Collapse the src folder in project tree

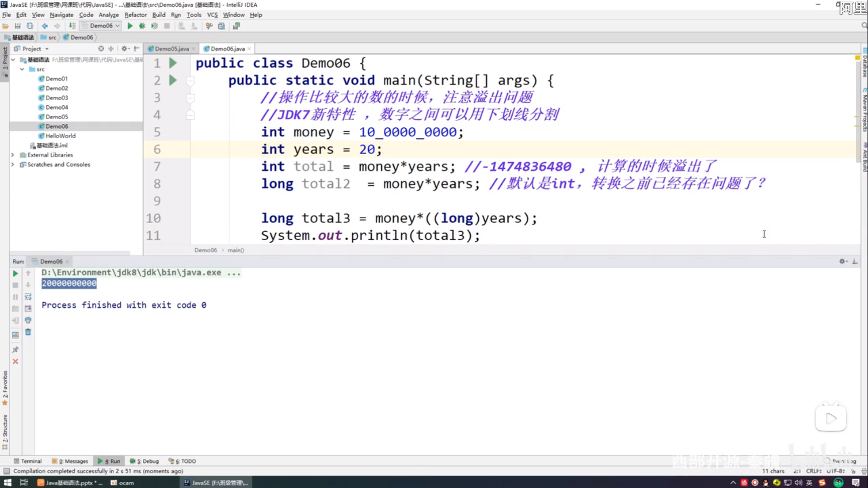[x=22, y=69]
